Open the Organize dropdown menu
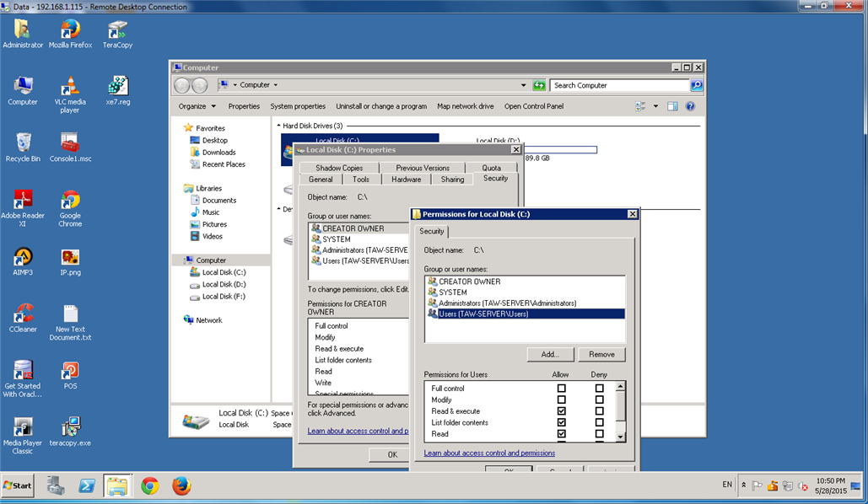 (197, 106)
